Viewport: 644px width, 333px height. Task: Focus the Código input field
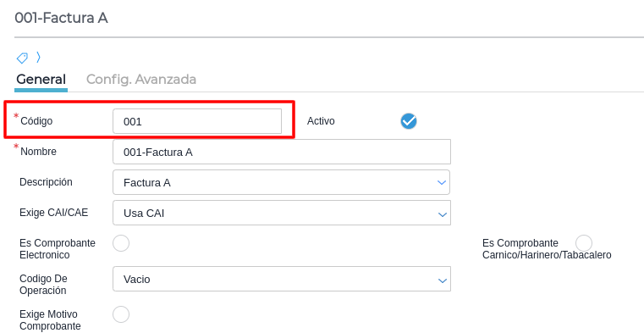[197, 121]
